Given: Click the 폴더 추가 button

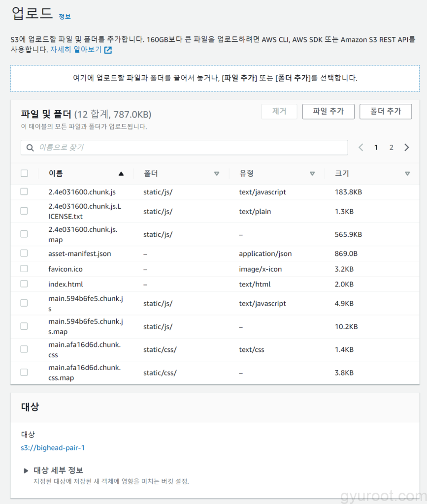Looking at the screenshot, I should 386,111.
